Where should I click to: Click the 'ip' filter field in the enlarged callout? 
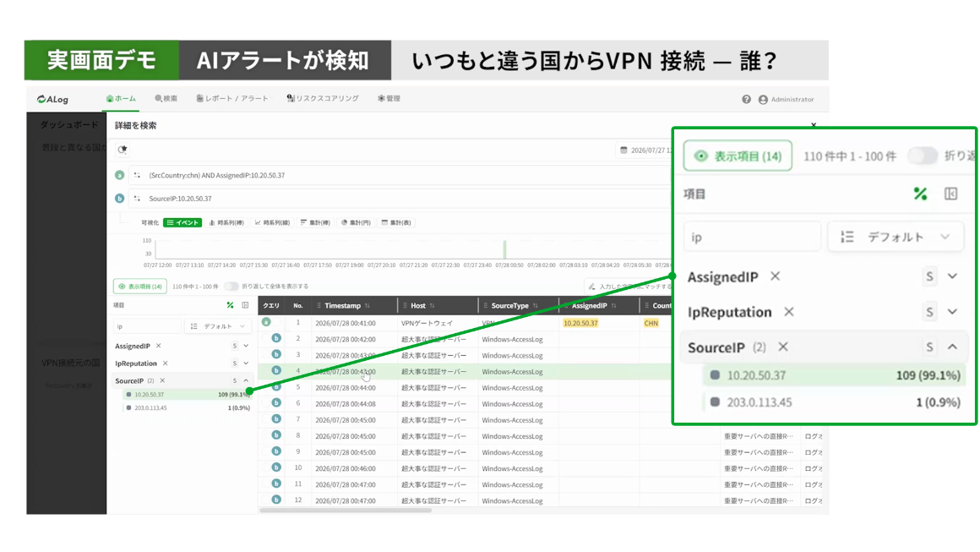pyautogui.click(x=752, y=237)
